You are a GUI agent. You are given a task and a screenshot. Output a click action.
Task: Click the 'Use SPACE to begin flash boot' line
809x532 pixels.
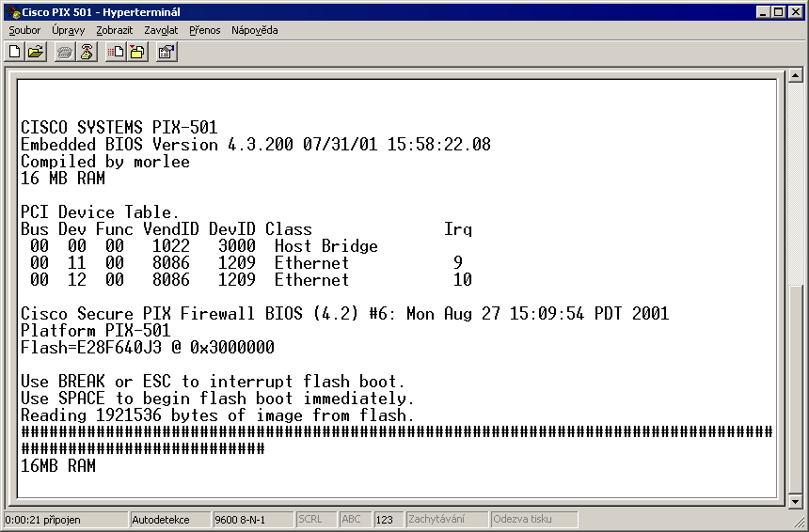(217, 399)
